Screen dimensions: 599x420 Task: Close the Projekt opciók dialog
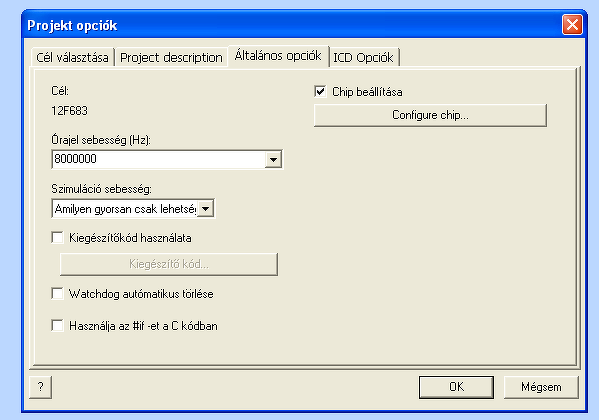(572, 25)
